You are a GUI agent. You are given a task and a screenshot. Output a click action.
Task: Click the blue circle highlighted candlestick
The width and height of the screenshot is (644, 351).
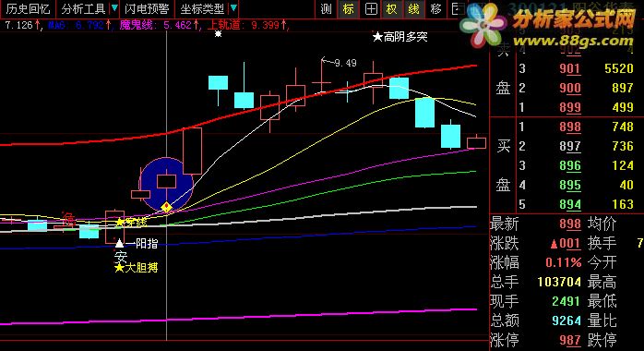(166, 184)
